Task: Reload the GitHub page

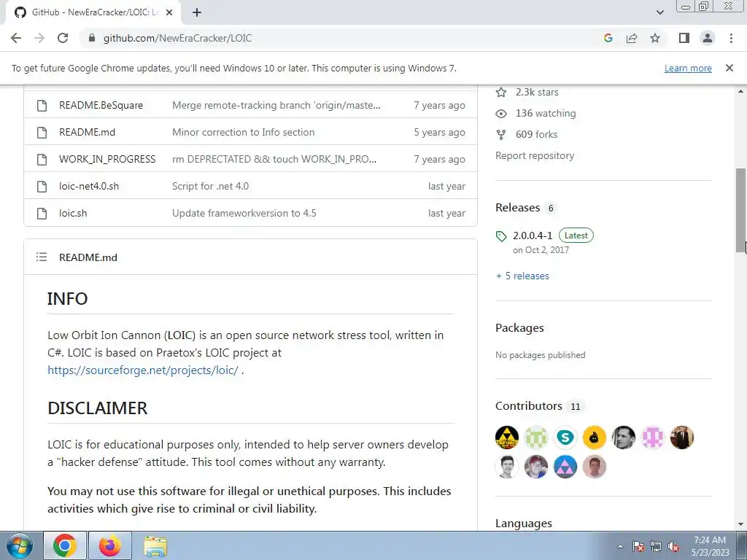Action: pyautogui.click(x=63, y=38)
